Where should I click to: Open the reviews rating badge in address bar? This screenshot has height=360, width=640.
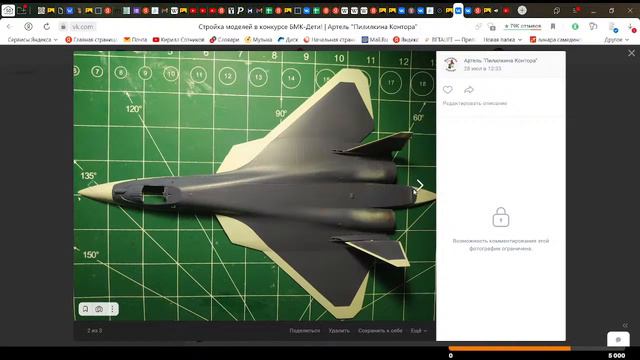(x=522, y=26)
